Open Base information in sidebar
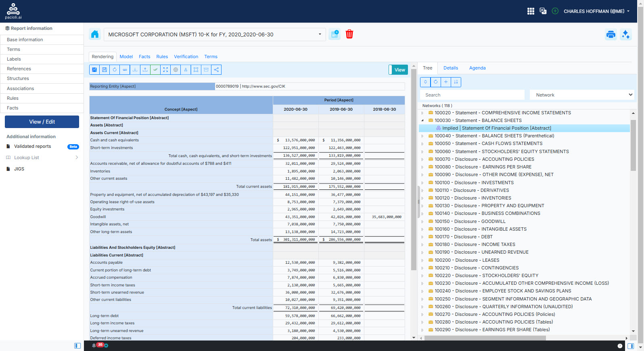The image size is (644, 351). (x=42, y=40)
